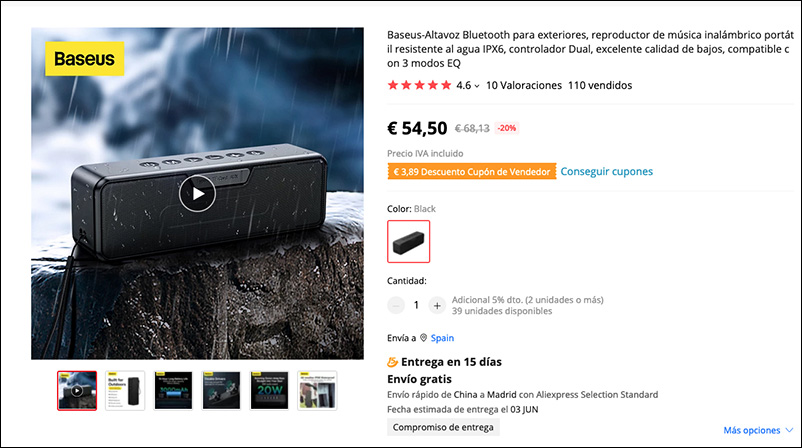Increase quantity with the plus button

pos(437,305)
